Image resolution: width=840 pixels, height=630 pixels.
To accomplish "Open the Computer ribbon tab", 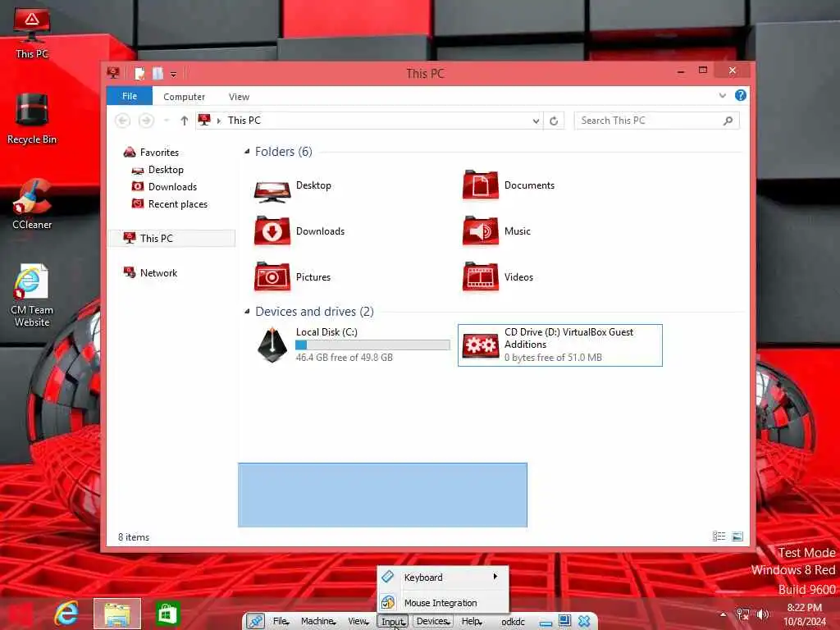I will (x=184, y=97).
